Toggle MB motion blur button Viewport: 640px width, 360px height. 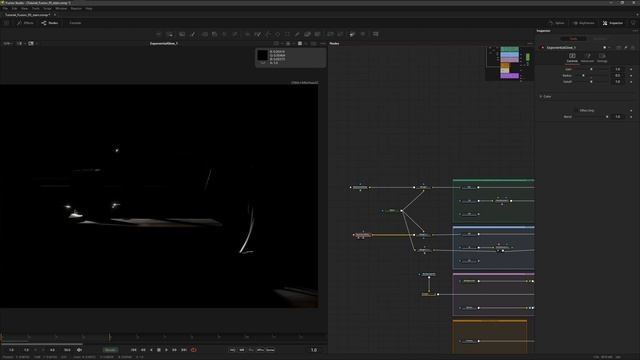[x=242, y=350]
